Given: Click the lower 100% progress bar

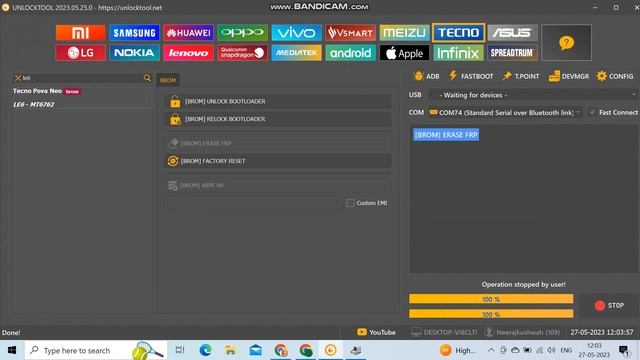Looking at the screenshot, I should (491, 314).
